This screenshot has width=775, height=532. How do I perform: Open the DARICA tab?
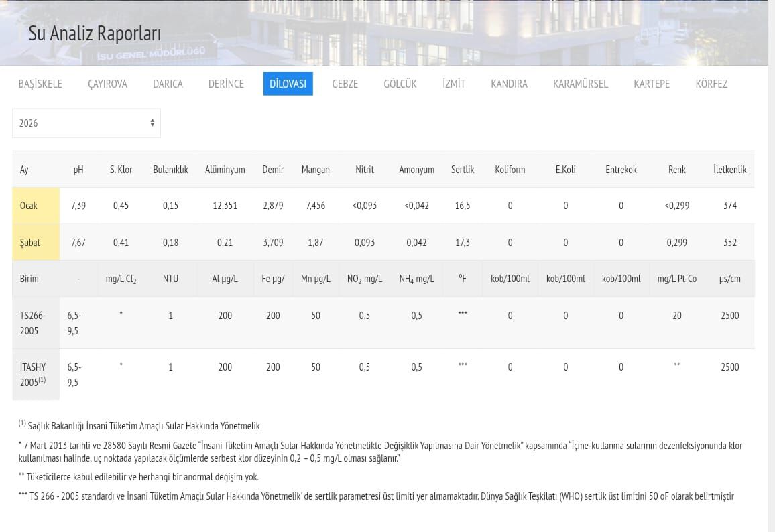(x=168, y=84)
